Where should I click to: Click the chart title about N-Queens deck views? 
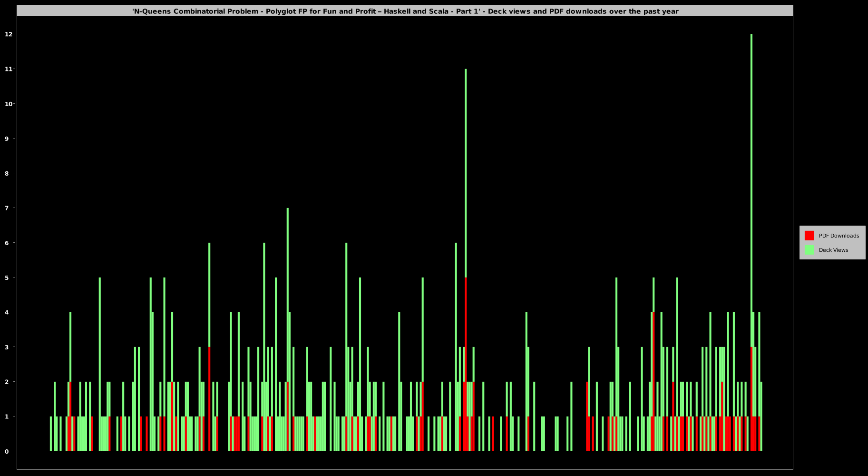[405, 11]
